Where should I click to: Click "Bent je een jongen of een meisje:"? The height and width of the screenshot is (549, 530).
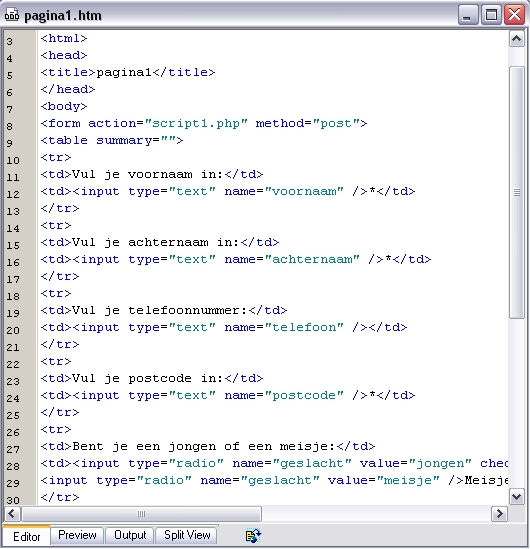pos(204,446)
